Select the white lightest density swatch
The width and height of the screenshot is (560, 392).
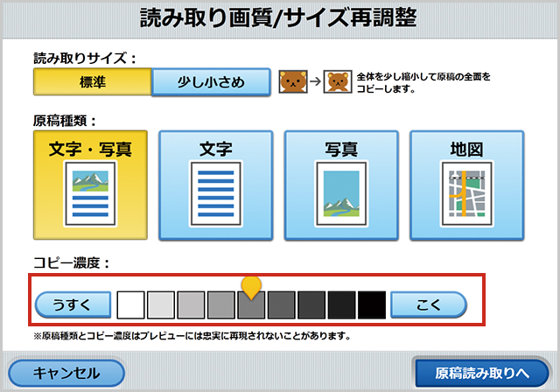131,304
